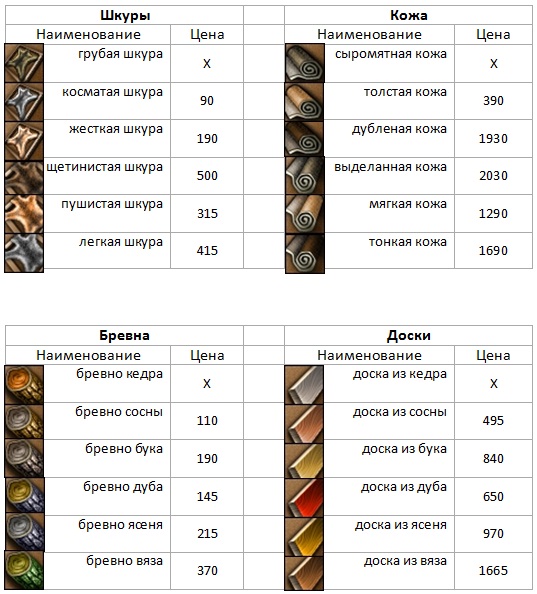The width and height of the screenshot is (537, 594).
Task: Select the Шкуры table header
Action: 125,16
